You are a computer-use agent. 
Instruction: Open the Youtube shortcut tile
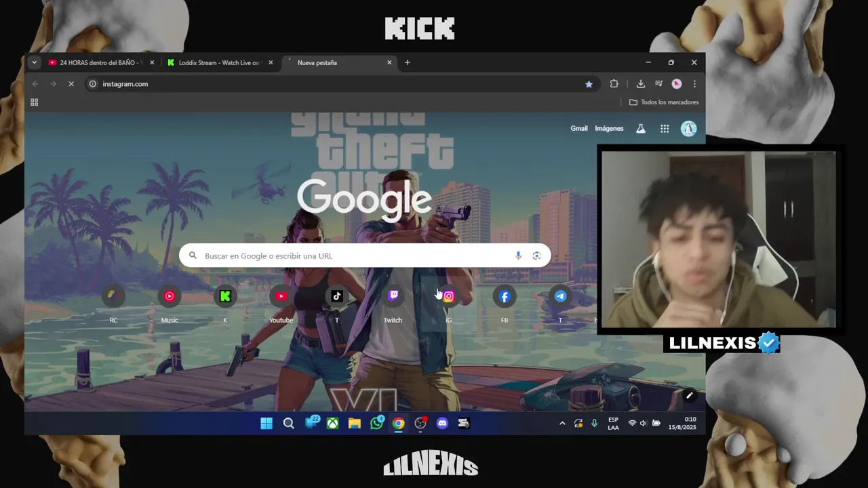tap(281, 296)
